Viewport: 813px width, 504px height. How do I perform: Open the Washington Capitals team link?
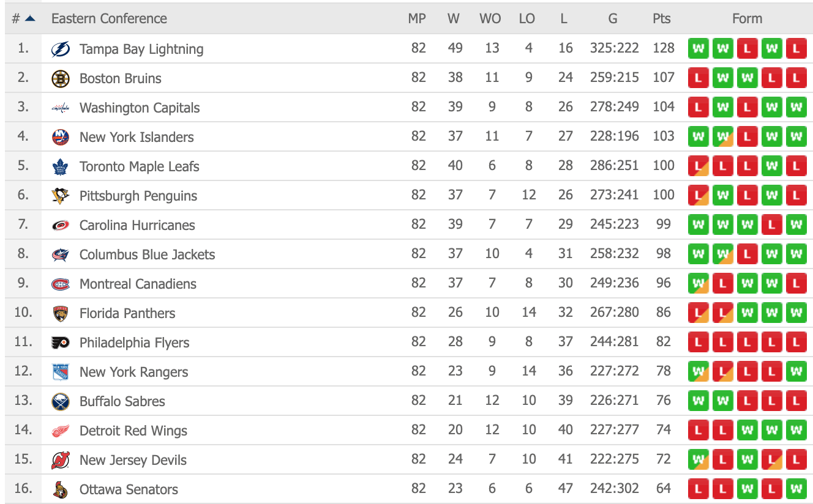pyautogui.click(x=140, y=108)
